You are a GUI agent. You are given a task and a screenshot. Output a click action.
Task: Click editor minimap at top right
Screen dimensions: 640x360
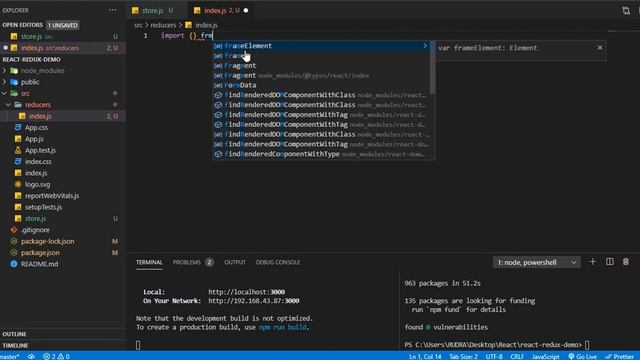pyautogui.click(x=623, y=31)
